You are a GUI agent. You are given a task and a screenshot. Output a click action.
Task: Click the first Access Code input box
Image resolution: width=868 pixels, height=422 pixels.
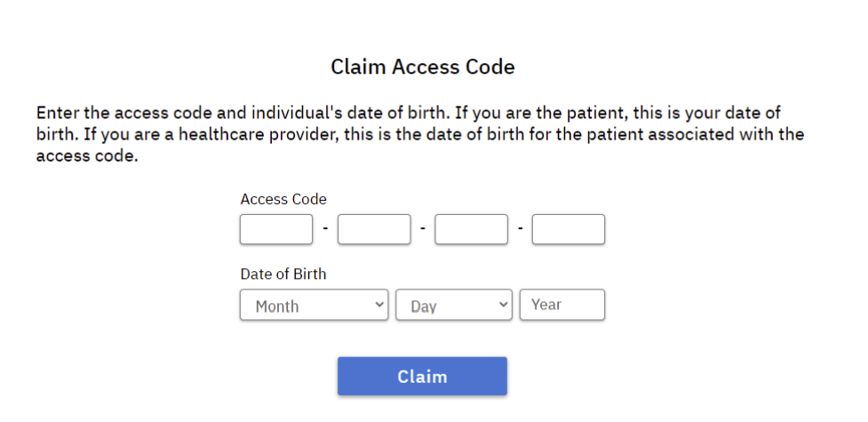coord(276,229)
